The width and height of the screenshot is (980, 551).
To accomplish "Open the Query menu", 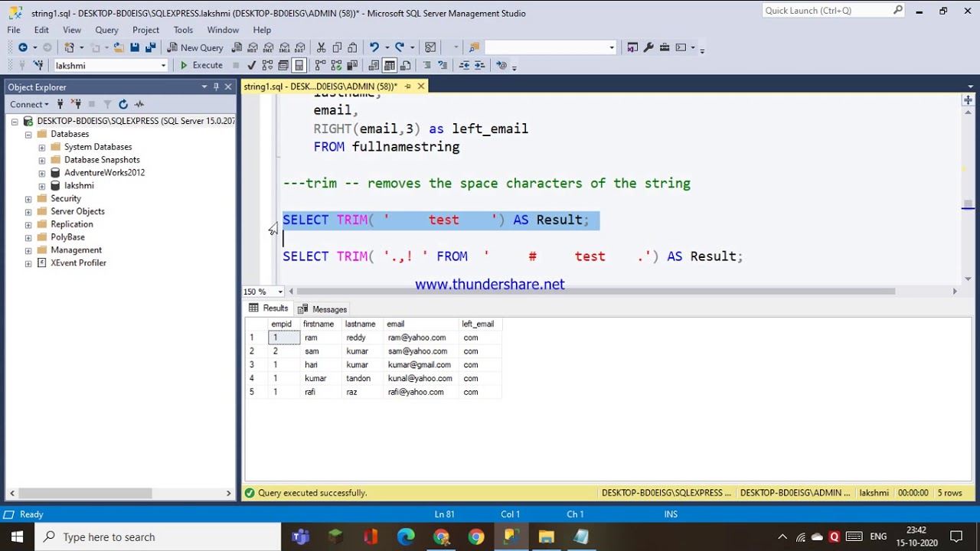I will [106, 30].
